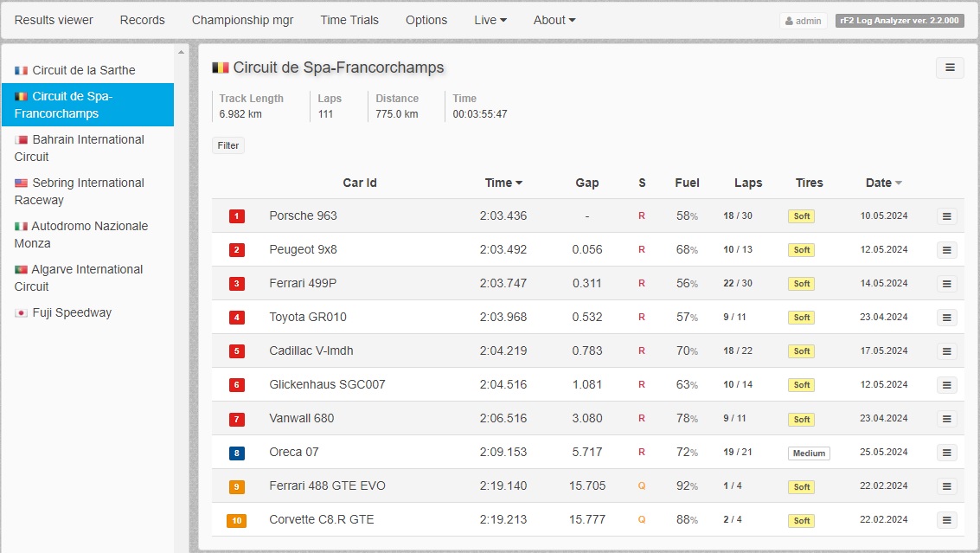Image resolution: width=980 pixels, height=553 pixels.
Task: Open the row menu for Corvette C8.R GTE
Action: pos(947,520)
